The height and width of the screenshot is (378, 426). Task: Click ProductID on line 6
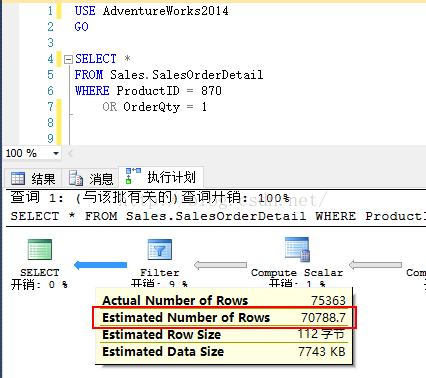click(x=148, y=91)
